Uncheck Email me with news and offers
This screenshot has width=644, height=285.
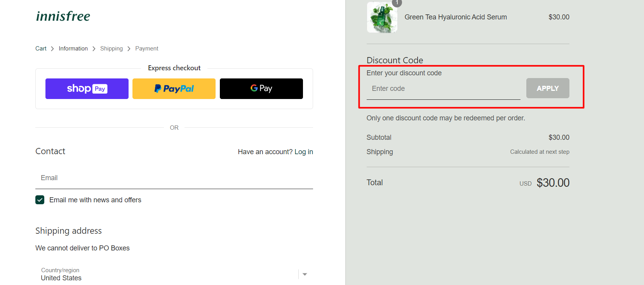[x=40, y=200]
